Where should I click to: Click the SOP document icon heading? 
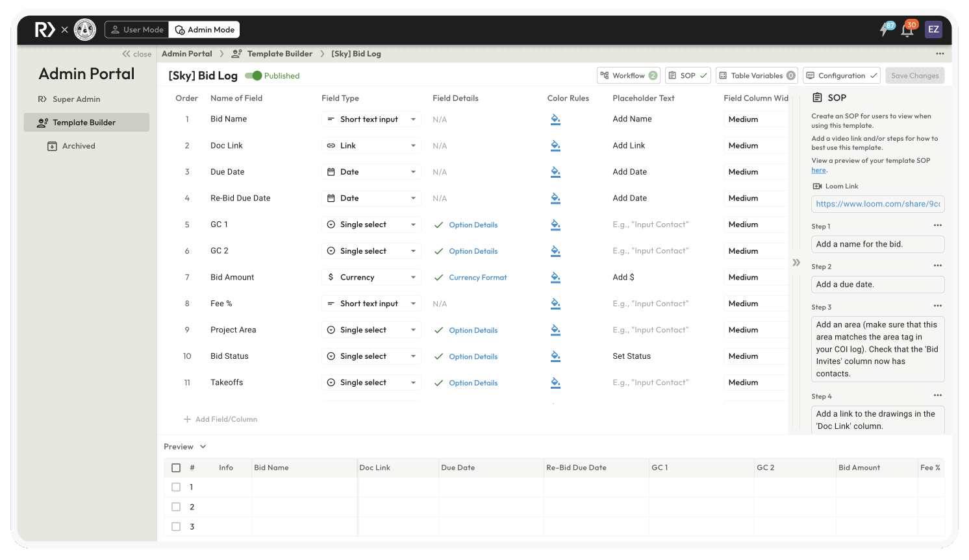(818, 97)
